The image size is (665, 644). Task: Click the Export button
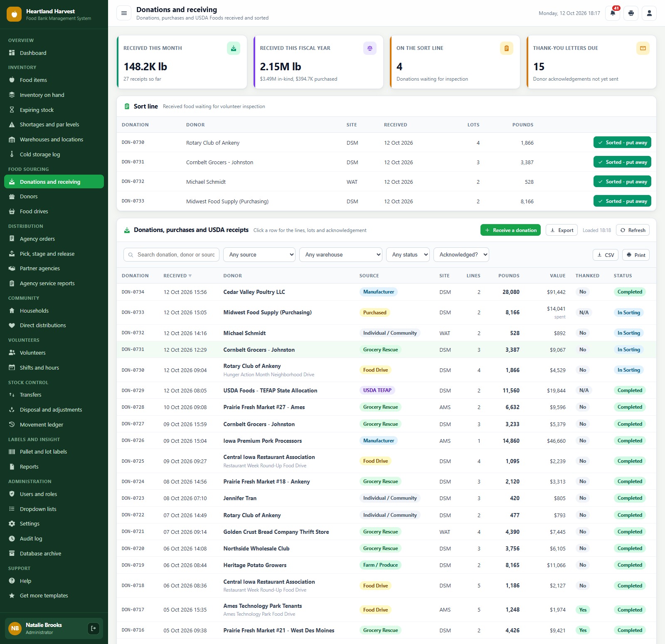coord(562,230)
